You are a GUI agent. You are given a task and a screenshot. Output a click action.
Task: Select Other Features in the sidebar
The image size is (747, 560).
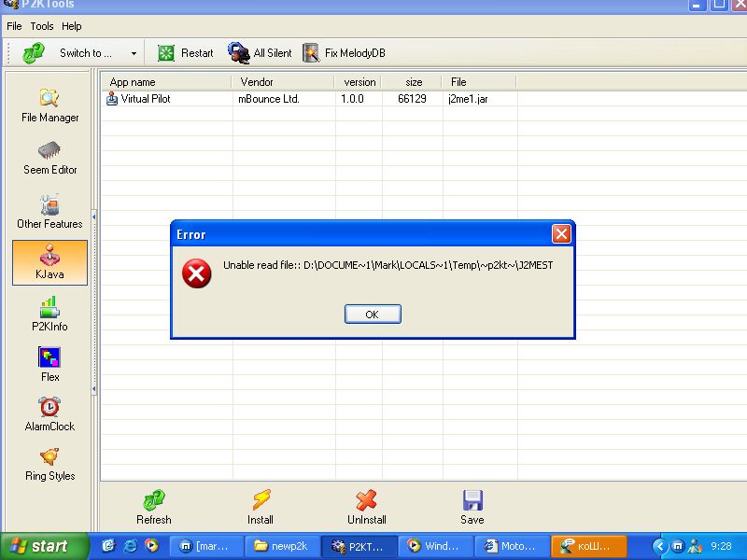click(49, 212)
